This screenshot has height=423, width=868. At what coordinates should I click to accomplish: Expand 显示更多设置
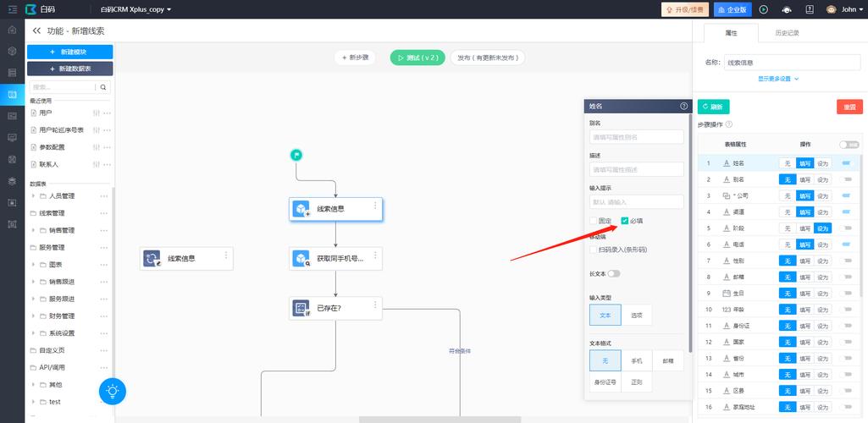click(778, 79)
